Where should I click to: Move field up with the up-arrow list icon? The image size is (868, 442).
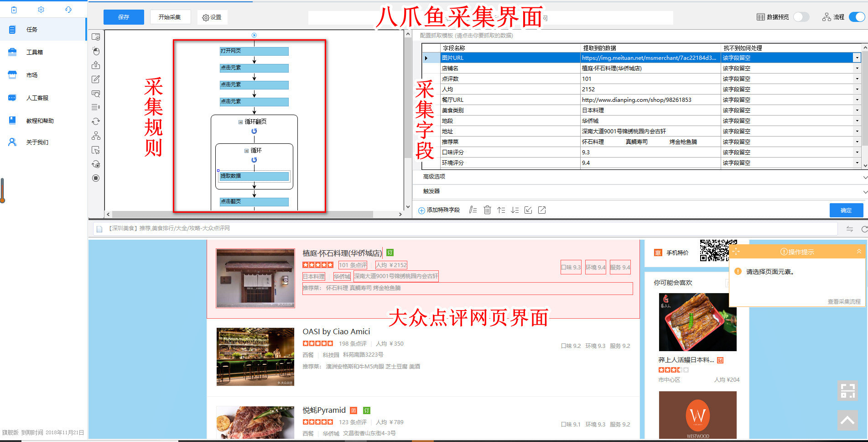coord(501,210)
